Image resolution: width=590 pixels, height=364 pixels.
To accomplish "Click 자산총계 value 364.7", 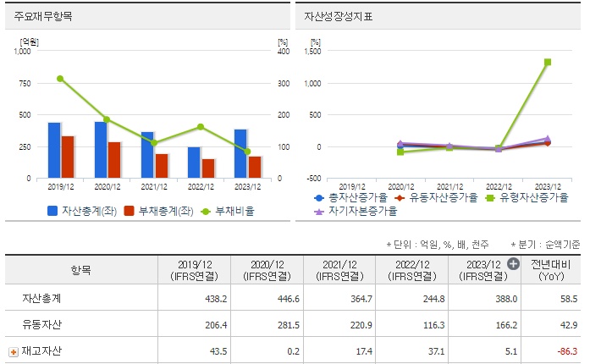I will 361,299.
